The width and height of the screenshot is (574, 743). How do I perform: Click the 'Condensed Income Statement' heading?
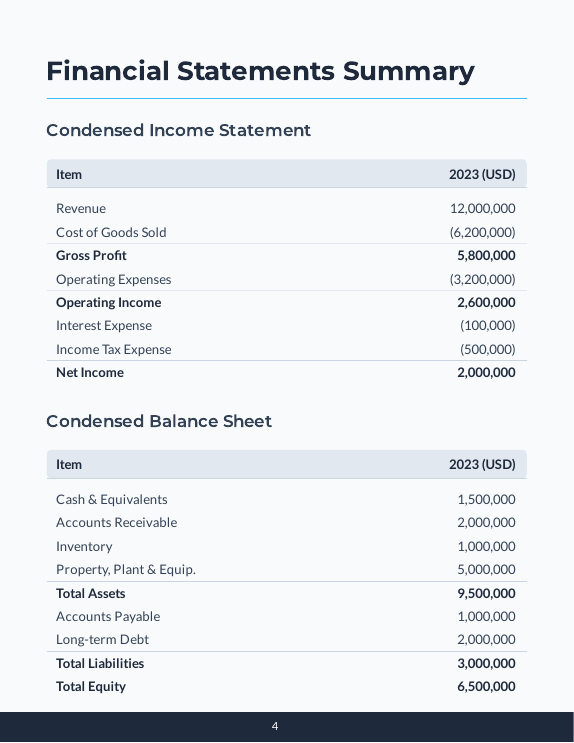(x=178, y=130)
